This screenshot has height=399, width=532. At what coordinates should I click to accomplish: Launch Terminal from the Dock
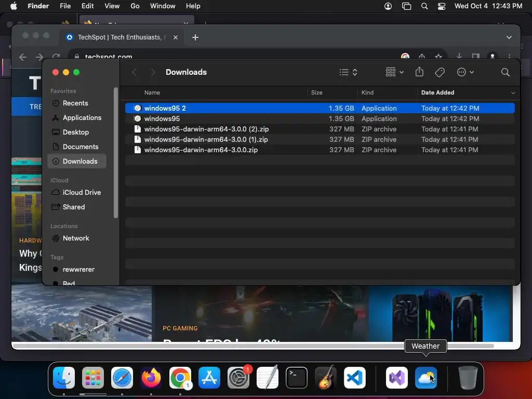click(297, 378)
